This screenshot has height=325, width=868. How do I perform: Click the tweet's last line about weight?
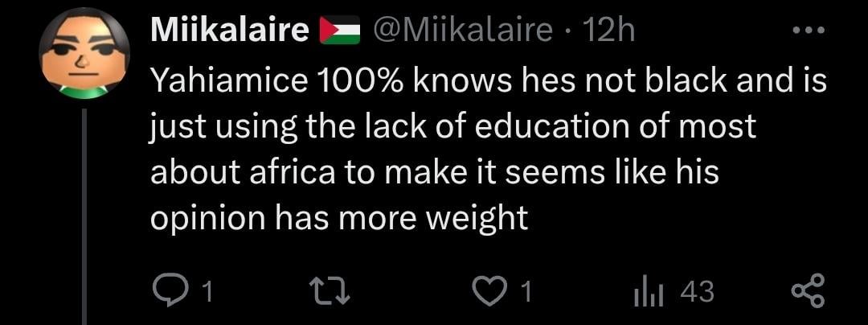(339, 219)
